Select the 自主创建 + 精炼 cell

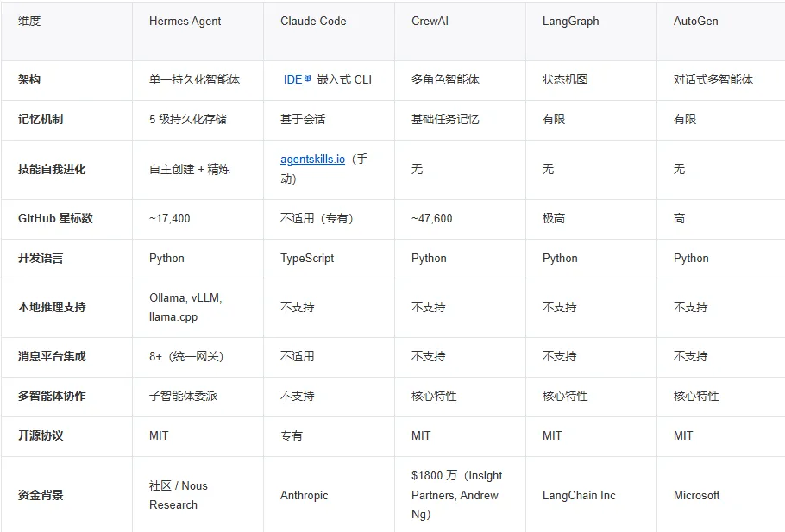pos(189,169)
